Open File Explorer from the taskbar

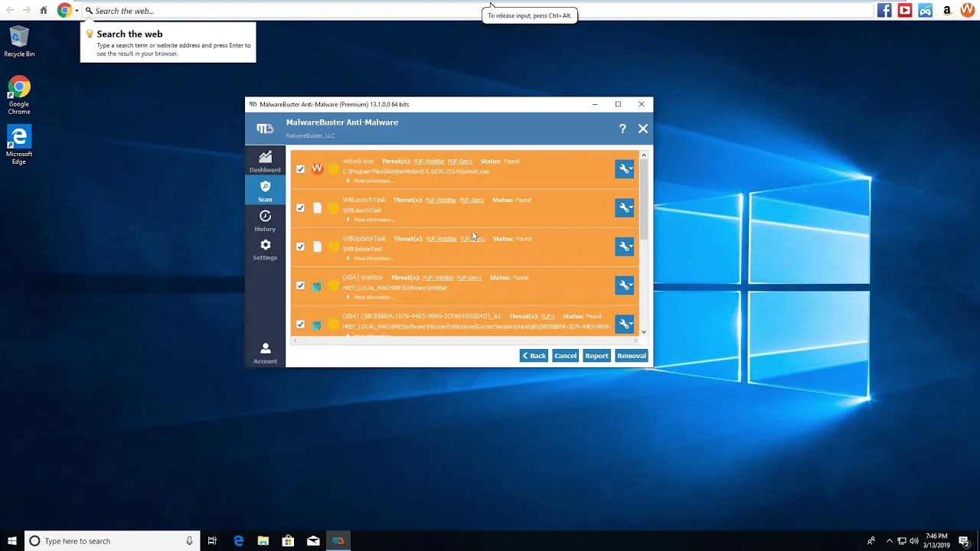tap(263, 541)
